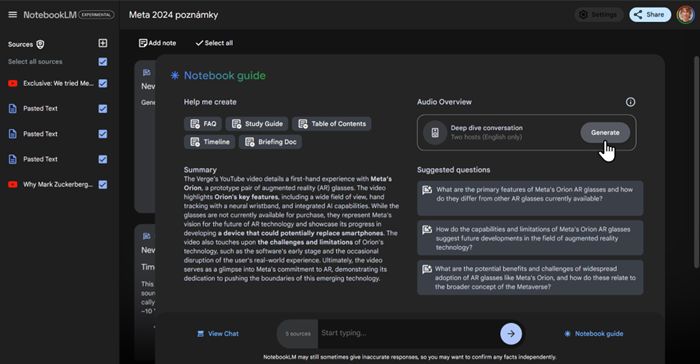Click first suggested question icon about primary features
Viewport: 700px width, 364px height.
pyautogui.click(x=427, y=190)
